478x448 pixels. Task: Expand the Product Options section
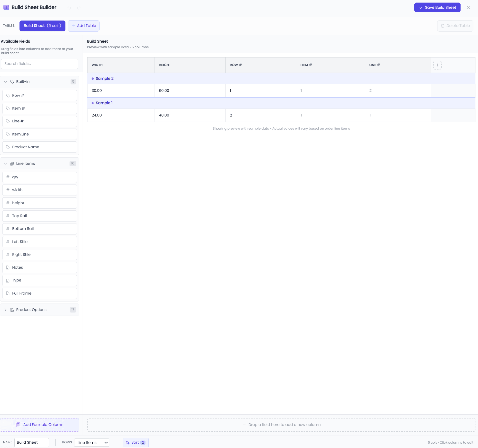(x=5, y=310)
